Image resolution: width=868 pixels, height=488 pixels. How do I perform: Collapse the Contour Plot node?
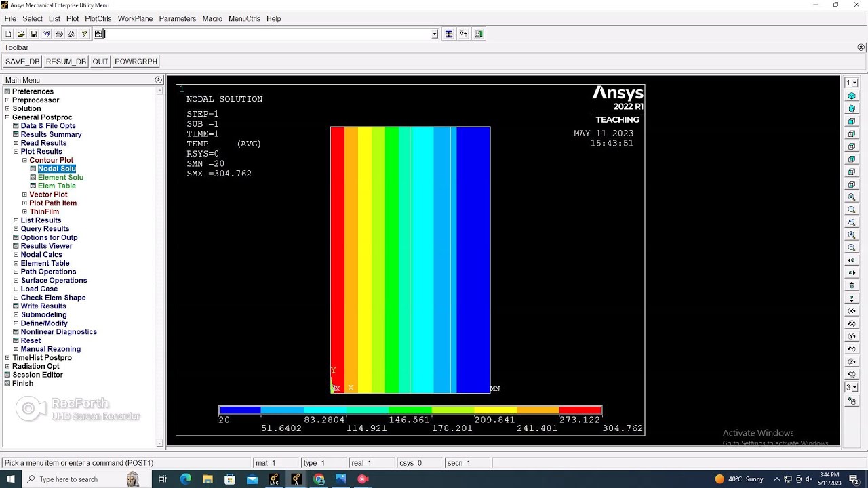(24, 161)
